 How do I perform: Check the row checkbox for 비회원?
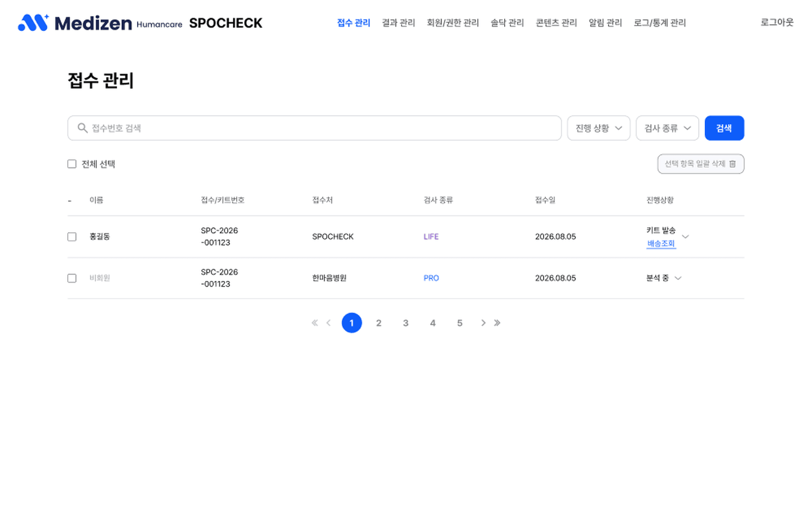point(72,278)
